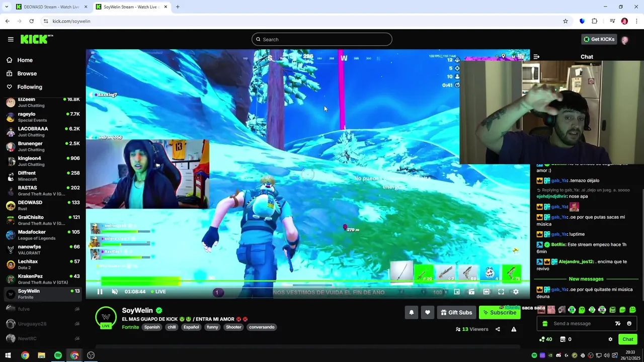Enter fullscreen video mode
The height and width of the screenshot is (362, 644).
click(x=501, y=292)
